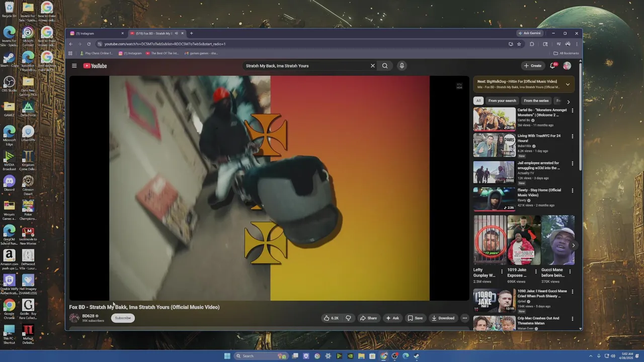Dislike the Fox BD video
This screenshot has width=644, height=362.
coord(348,318)
